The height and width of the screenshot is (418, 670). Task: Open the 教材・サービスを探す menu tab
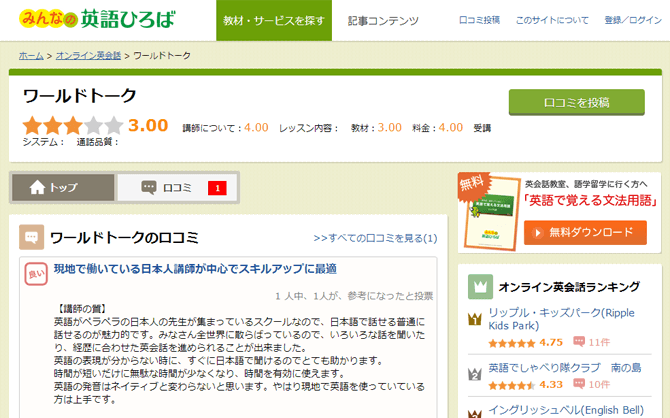tap(274, 21)
